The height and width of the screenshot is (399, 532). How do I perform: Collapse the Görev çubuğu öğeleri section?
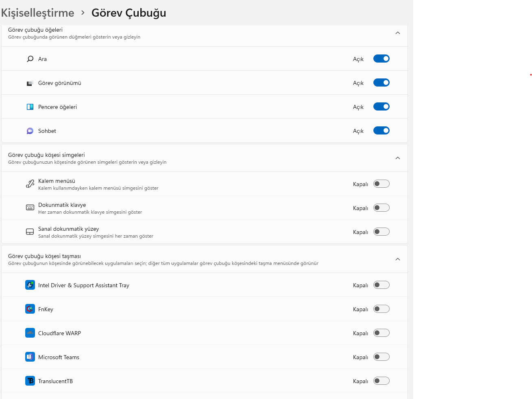click(398, 33)
